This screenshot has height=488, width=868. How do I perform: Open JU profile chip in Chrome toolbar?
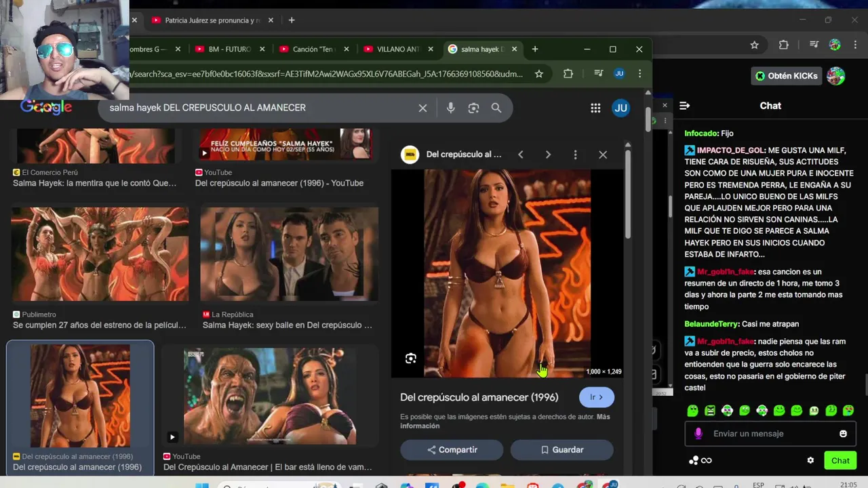pyautogui.click(x=619, y=74)
